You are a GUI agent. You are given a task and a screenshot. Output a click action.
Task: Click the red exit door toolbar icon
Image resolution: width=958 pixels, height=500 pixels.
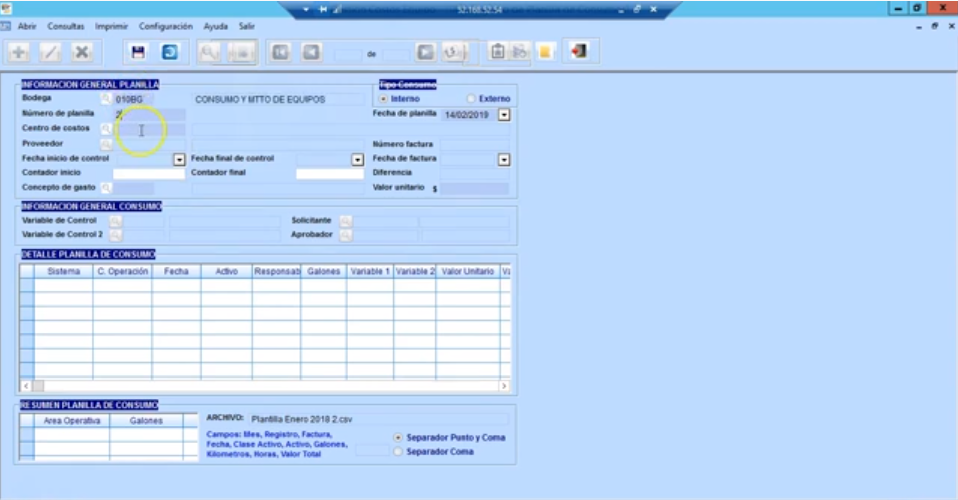tap(579, 51)
